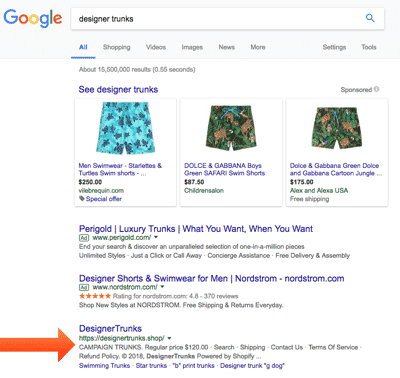Click the Nordstrom star rating
The image size is (400, 378).
point(95,296)
